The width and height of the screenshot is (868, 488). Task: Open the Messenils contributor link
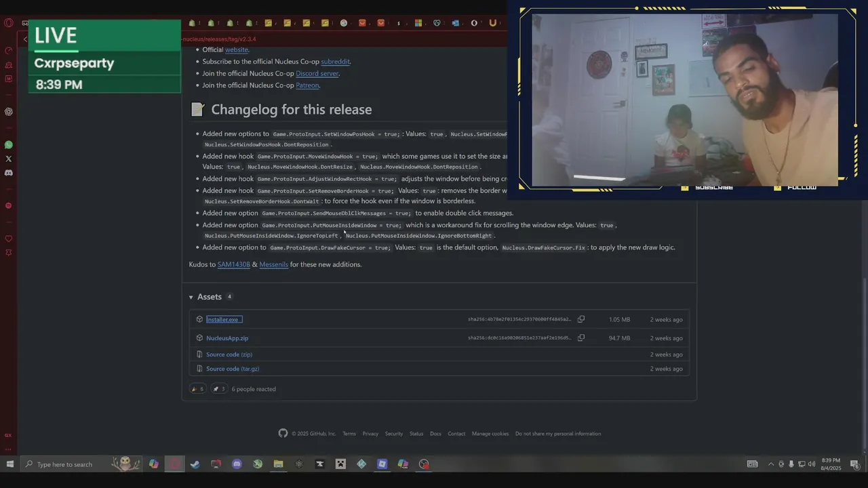click(273, 264)
